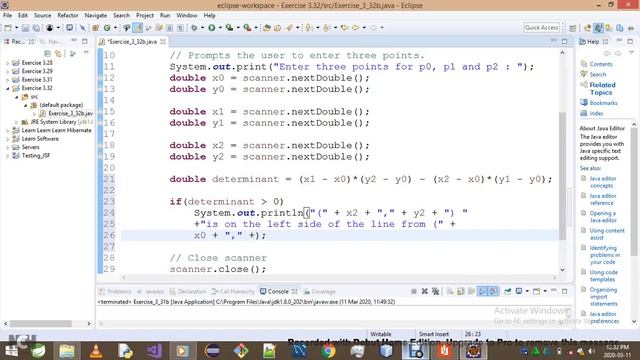Toggle Mark Occurrences highlighted toolbar icon

[138, 28]
